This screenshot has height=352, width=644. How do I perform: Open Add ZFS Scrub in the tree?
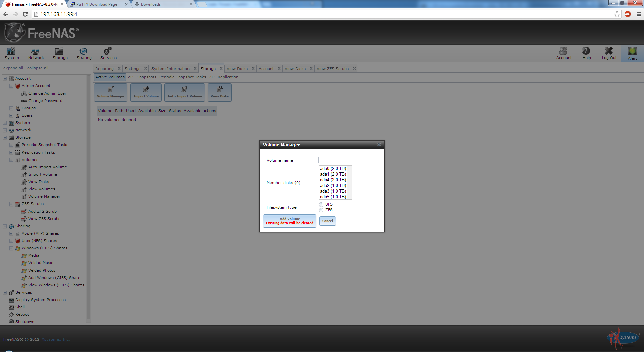tap(42, 211)
